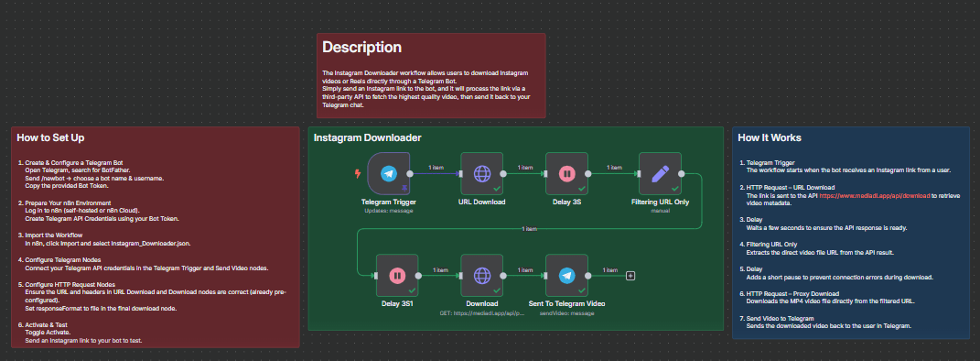Click 'manual' under Filtering URL Only
980x361 pixels.
(x=660, y=211)
